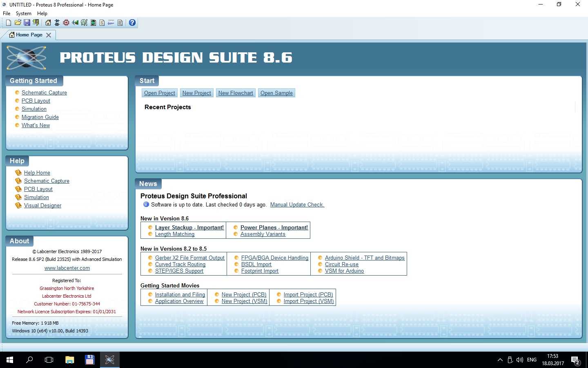Launch the 3D Visualizer toolbar icon
The image size is (588, 368).
point(75,23)
